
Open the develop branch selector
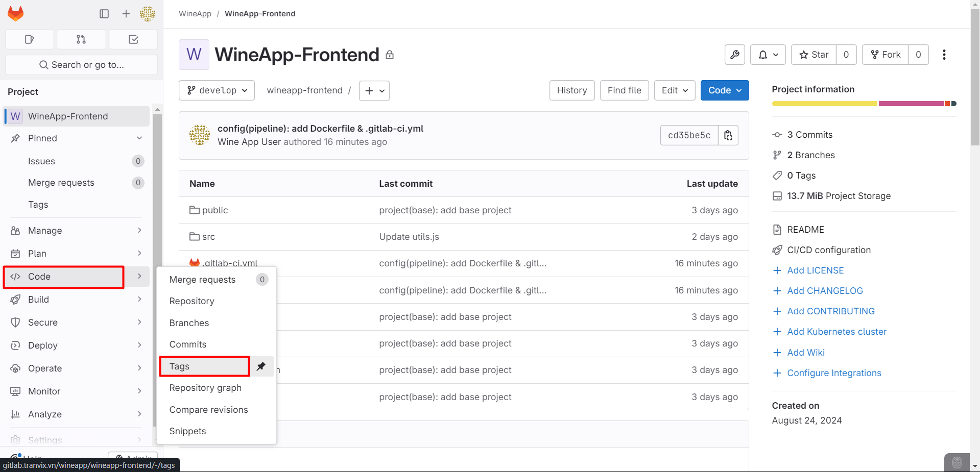point(217,90)
